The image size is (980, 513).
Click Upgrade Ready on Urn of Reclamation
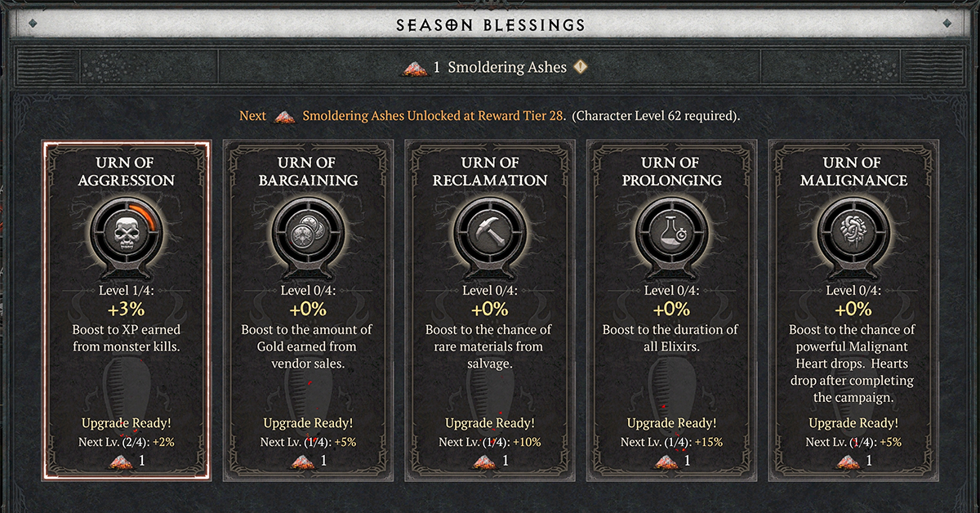click(x=490, y=423)
